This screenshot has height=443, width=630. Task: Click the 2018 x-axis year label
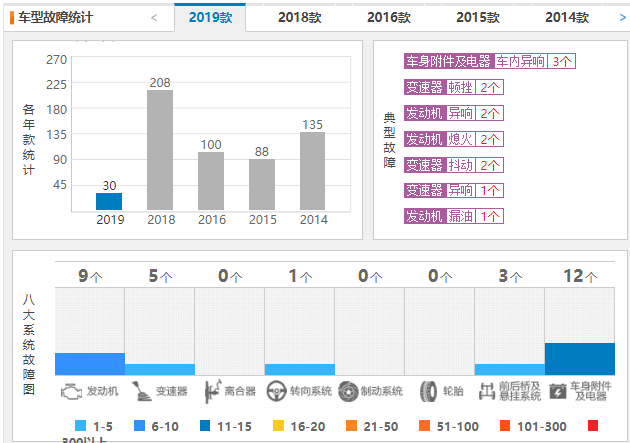161,220
